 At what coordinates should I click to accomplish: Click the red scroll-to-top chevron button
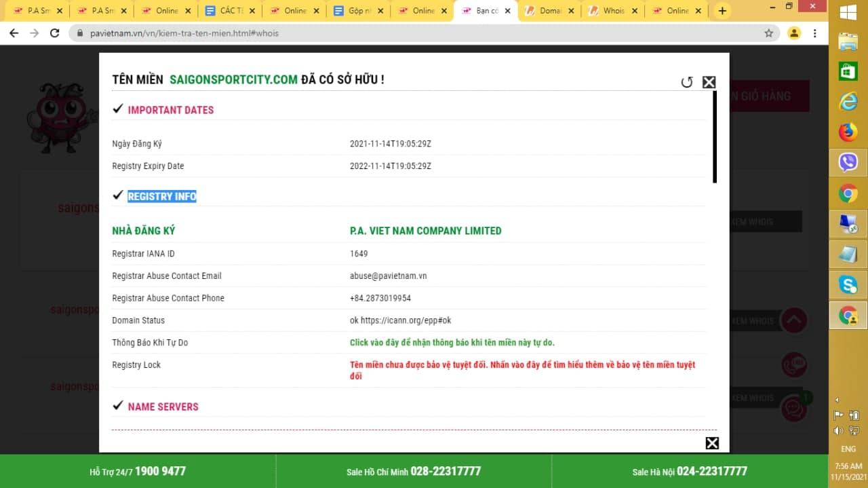[793, 320]
